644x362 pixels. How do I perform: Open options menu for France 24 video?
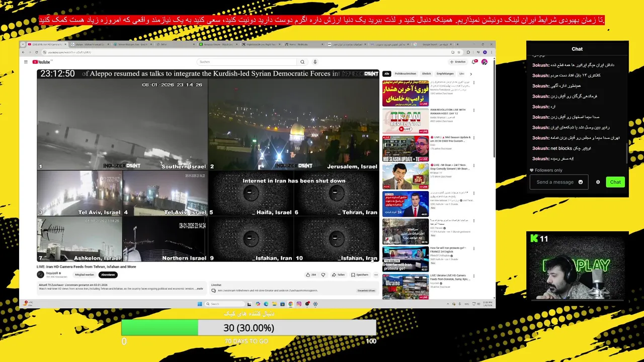(x=473, y=248)
